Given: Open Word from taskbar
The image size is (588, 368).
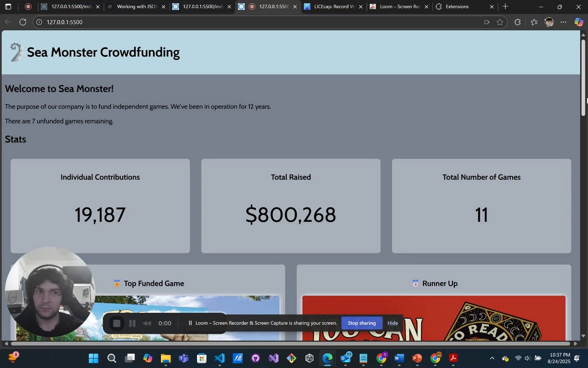Looking at the screenshot, I should pos(399,358).
